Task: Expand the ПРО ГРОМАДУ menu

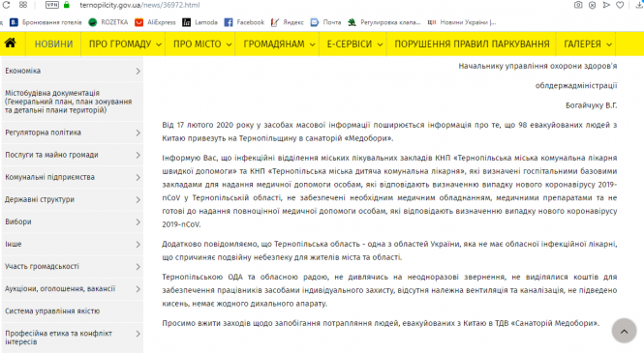Action: click(125, 44)
